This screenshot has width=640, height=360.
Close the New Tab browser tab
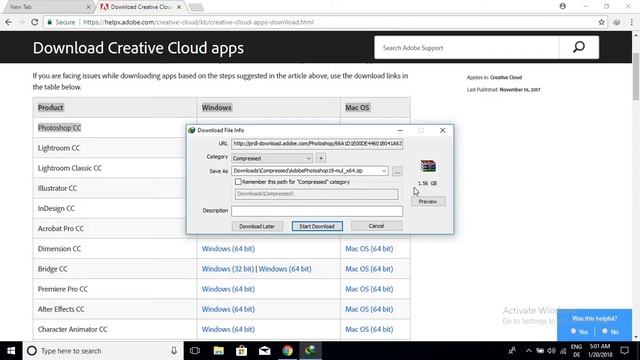(x=89, y=7)
